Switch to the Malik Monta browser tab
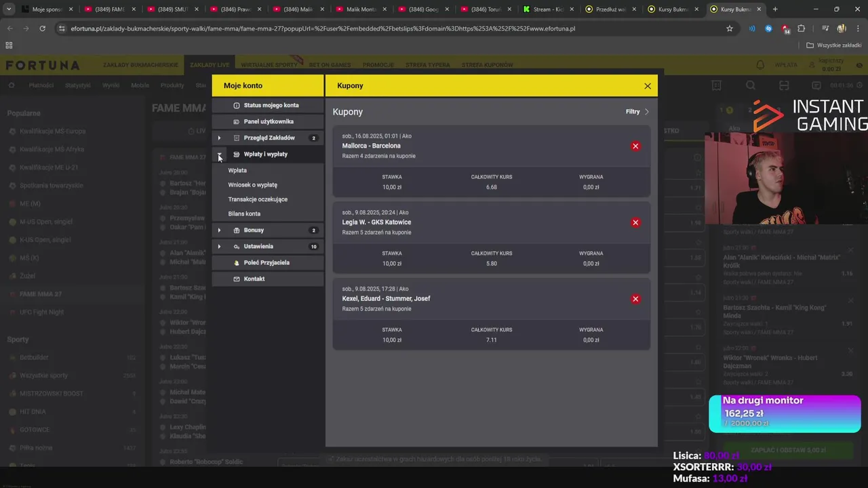868x488 pixels. click(361, 9)
